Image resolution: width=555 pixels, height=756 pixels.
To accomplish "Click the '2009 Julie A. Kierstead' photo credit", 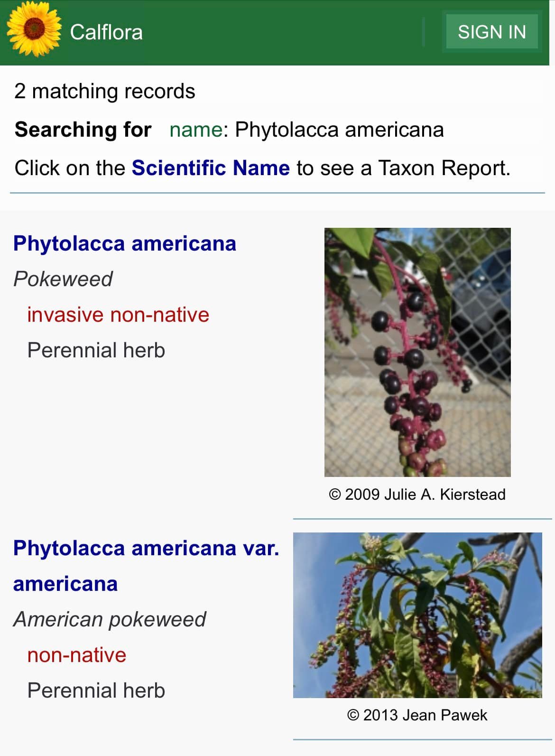I will pyautogui.click(x=417, y=495).
